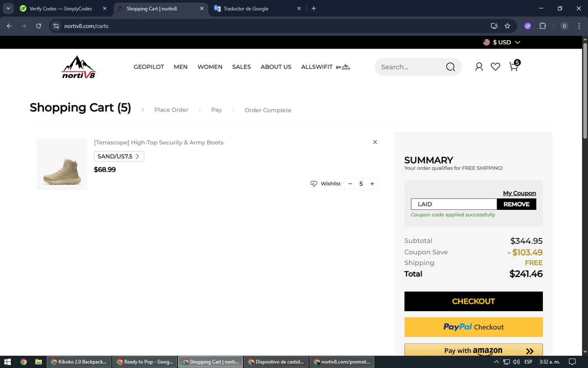Viewport: 588px width, 368px height.
Task: Open the notifications center icon
Action: tap(572, 362)
